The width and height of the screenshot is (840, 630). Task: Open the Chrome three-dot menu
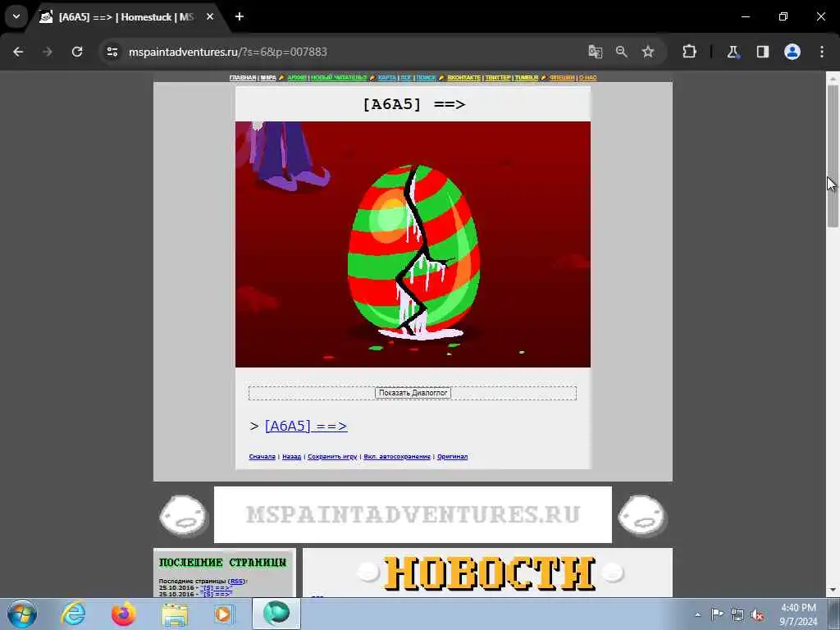(x=822, y=52)
